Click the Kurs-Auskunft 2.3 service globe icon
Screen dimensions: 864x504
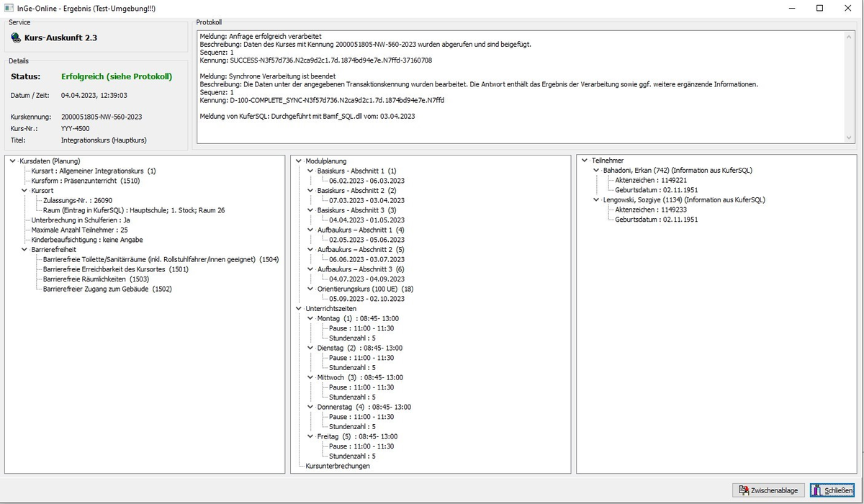pos(16,37)
